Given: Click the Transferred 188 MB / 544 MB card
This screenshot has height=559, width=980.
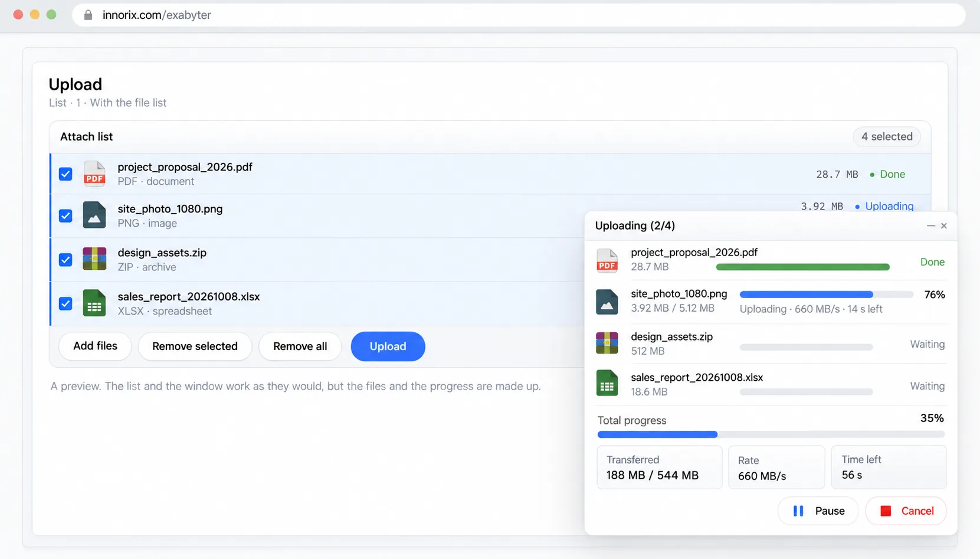Looking at the screenshot, I should click(660, 468).
